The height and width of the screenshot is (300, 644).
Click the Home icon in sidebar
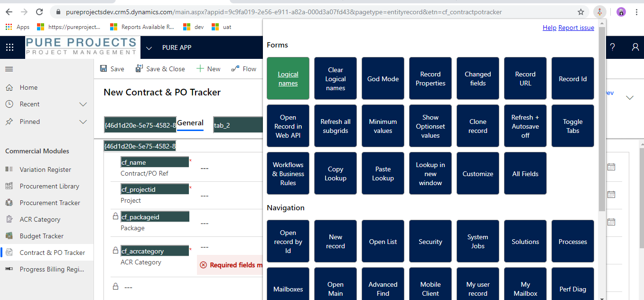pyautogui.click(x=9, y=87)
